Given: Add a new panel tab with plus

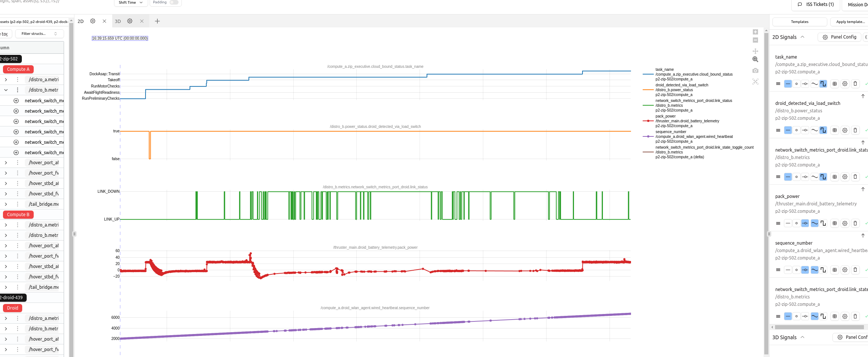Looking at the screenshot, I should pyautogui.click(x=157, y=21).
